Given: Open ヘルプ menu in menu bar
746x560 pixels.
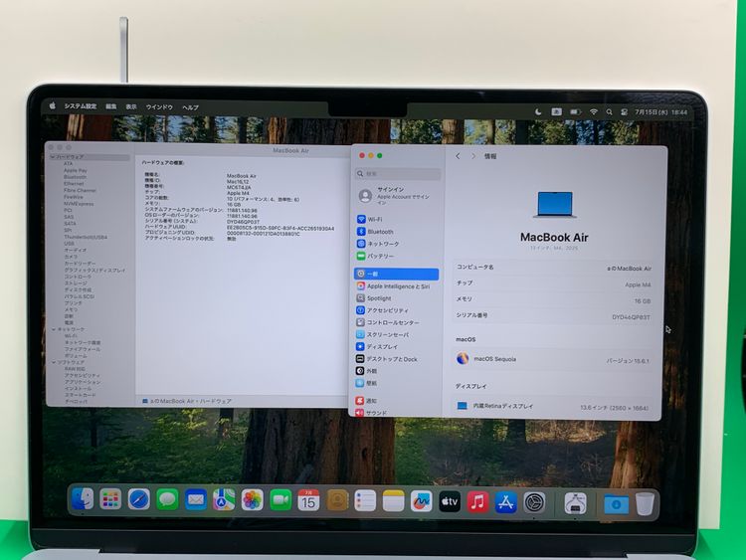Looking at the screenshot, I should click(190, 108).
